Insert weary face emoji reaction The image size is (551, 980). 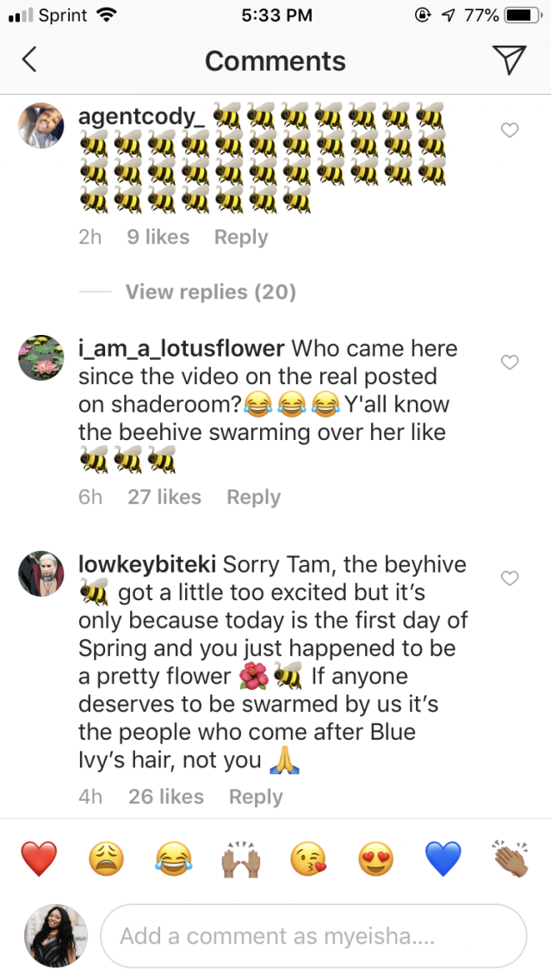[107, 859]
